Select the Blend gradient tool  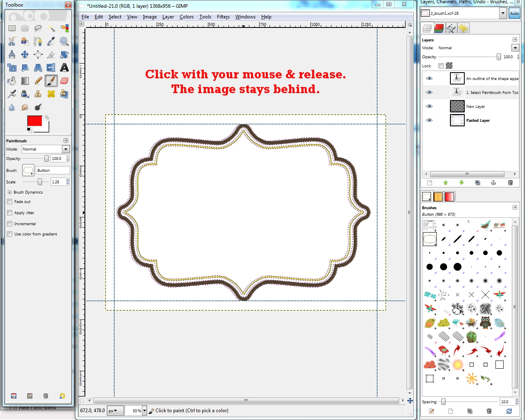(25, 81)
